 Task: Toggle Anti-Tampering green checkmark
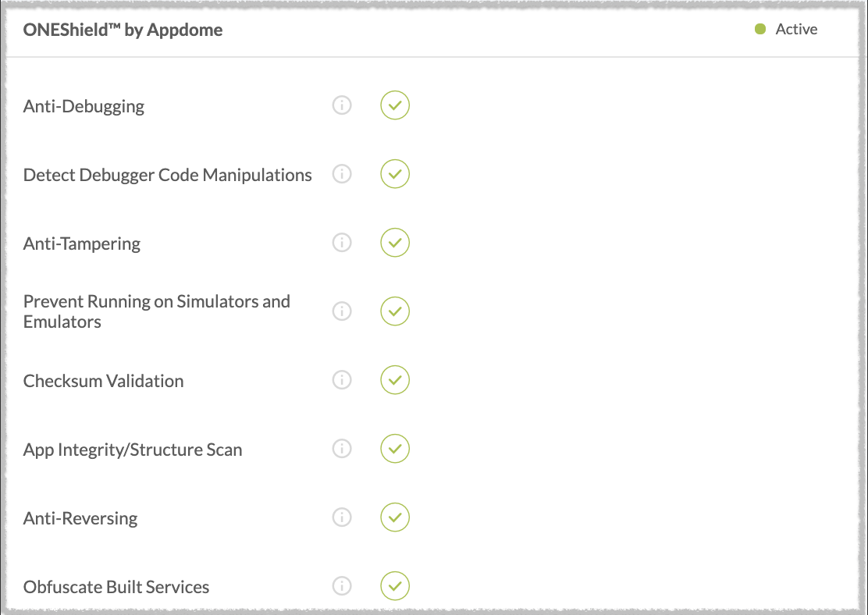point(395,243)
